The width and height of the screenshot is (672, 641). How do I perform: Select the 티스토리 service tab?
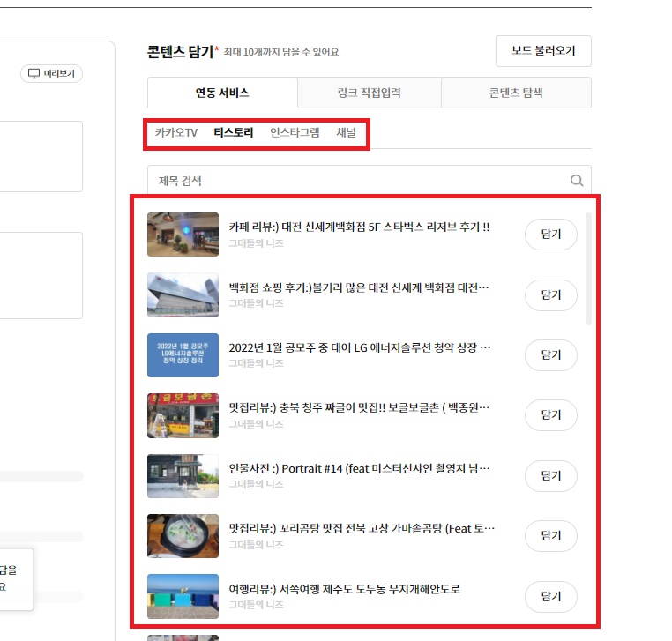tap(234, 133)
